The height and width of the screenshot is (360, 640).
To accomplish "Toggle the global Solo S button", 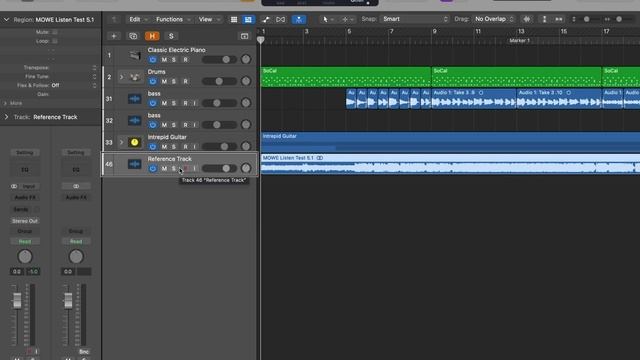I will pyautogui.click(x=171, y=36).
